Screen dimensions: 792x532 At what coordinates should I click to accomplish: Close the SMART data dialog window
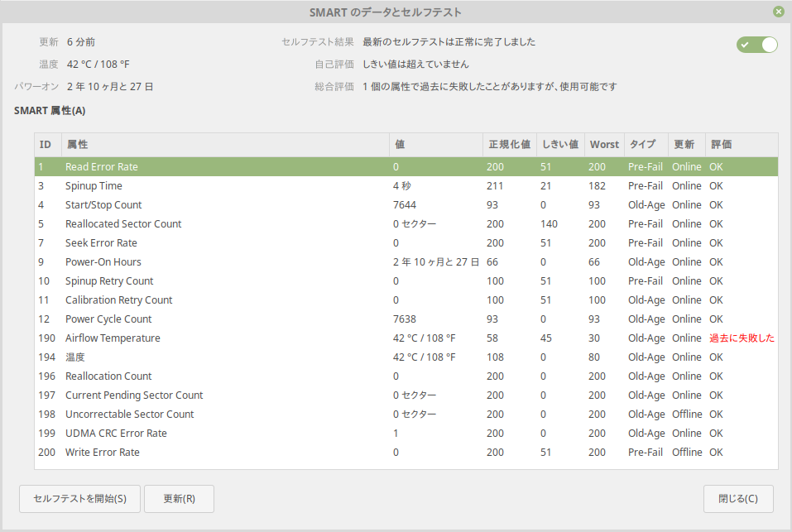[779, 11]
